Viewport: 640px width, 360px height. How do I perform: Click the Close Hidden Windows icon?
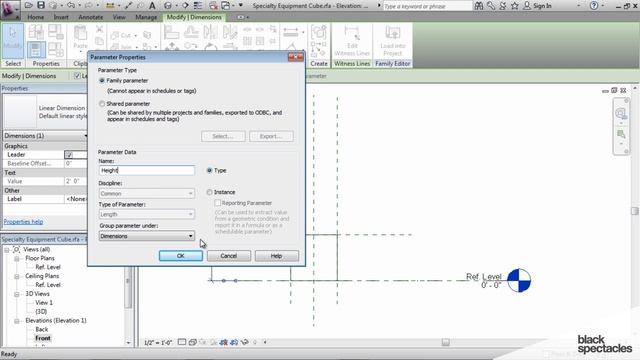(213, 6)
